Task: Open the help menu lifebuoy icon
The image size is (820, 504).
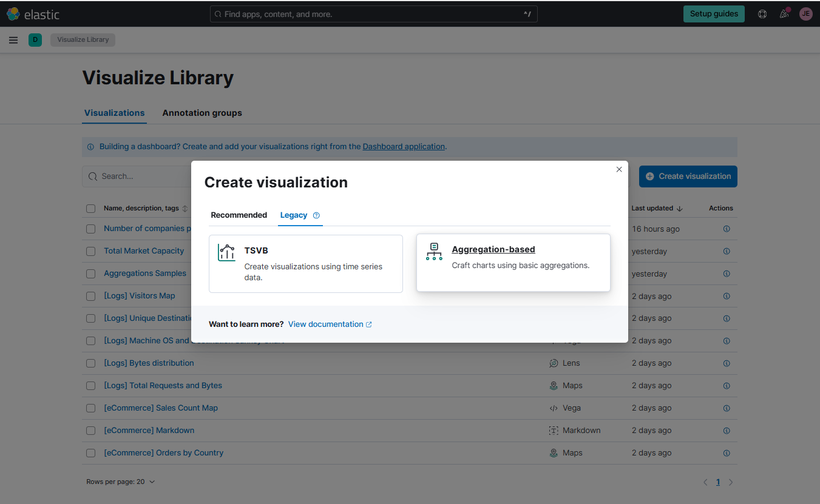Action: (x=762, y=14)
